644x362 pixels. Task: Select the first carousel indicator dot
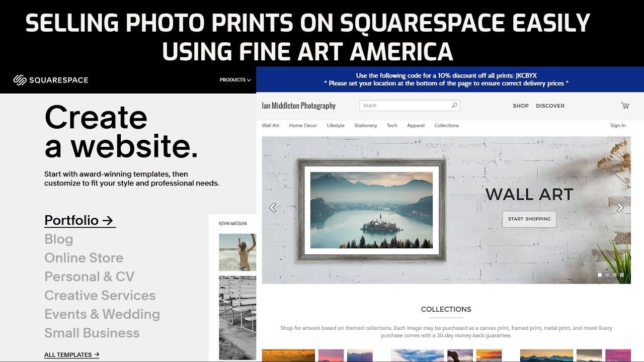tap(600, 275)
